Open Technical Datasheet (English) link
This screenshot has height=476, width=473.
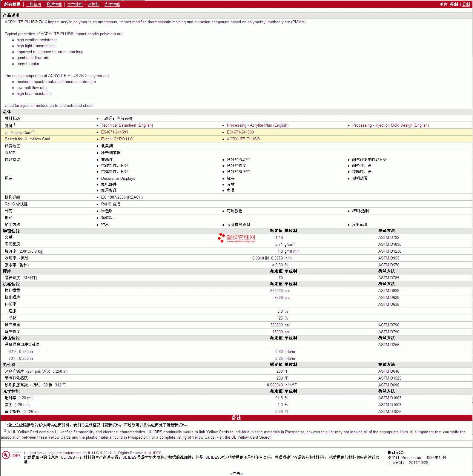(x=127, y=125)
